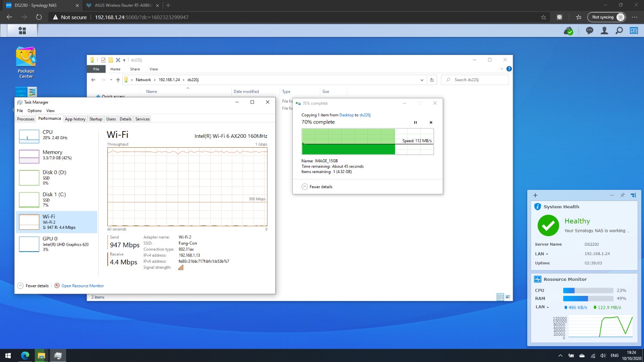This screenshot has width=644, height=362.
Task: Open the Wi-Fi network tray icon
Action: [x=593, y=356]
